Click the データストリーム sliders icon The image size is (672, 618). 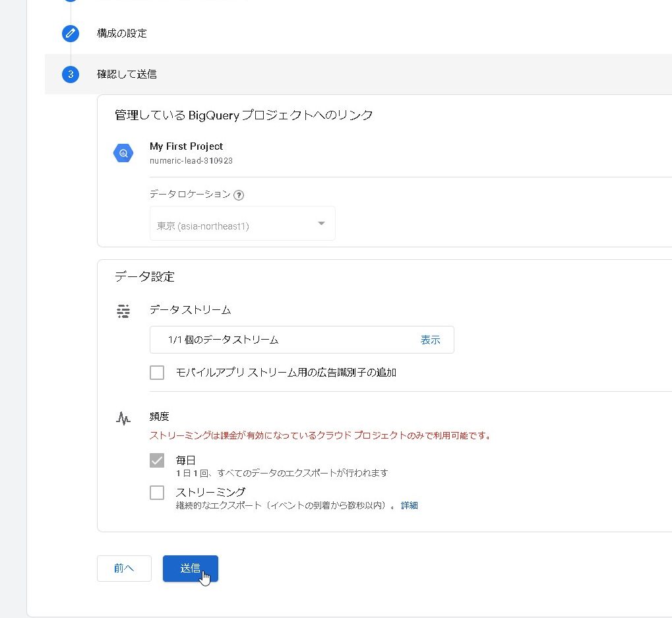[x=123, y=311]
